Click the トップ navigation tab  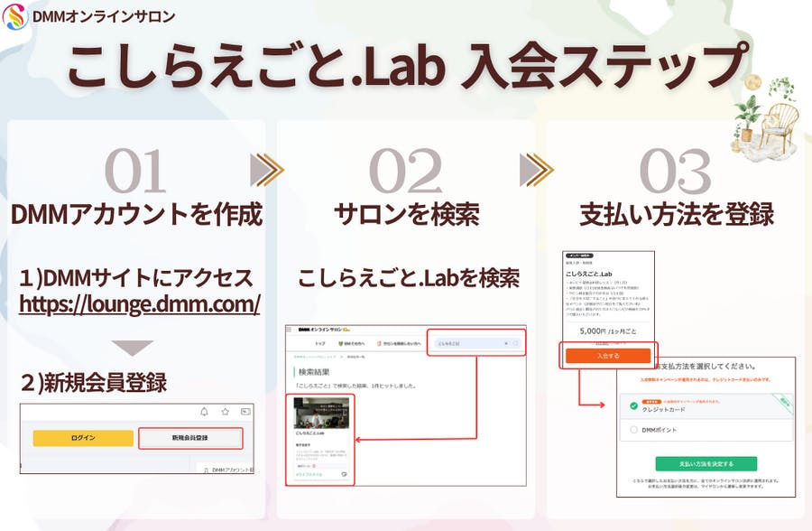point(319,344)
